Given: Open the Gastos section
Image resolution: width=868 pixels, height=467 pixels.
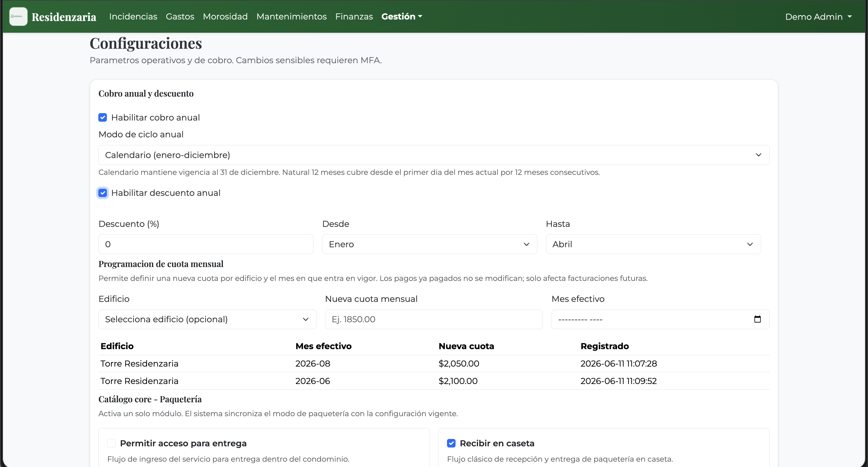Looking at the screenshot, I should [180, 17].
